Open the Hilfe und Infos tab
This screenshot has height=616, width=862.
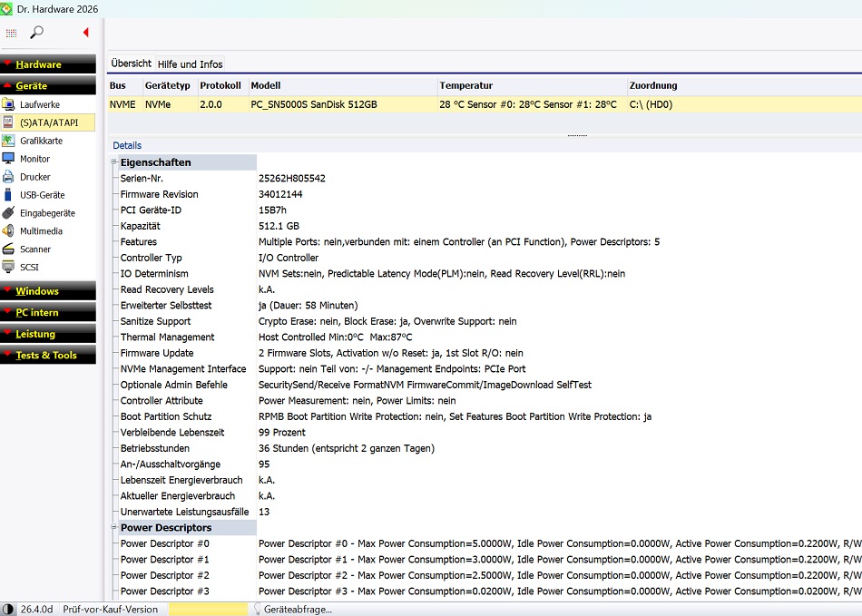pyautogui.click(x=191, y=64)
